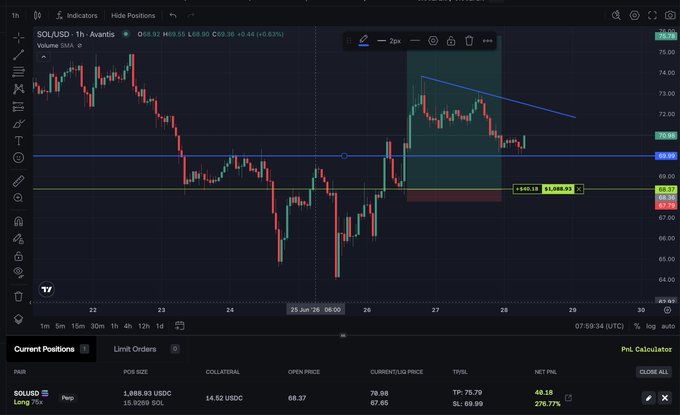Screen dimensions: 680x415
Task: Delete the selected line drawing
Action: [469, 41]
